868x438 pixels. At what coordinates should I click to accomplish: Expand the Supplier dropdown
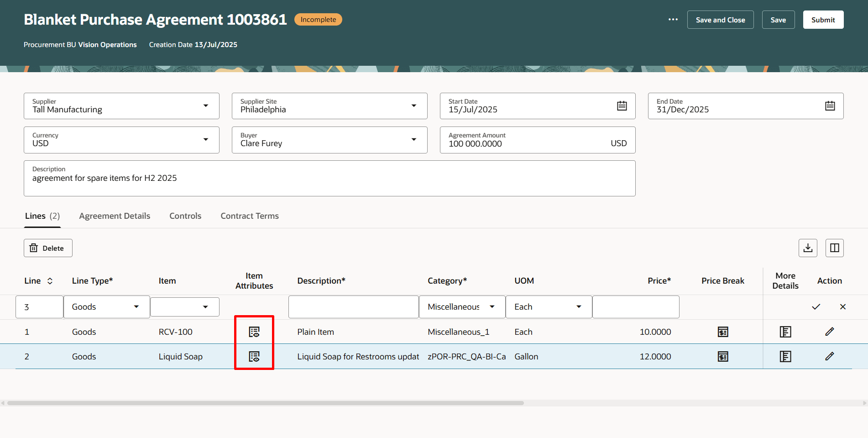coord(206,106)
